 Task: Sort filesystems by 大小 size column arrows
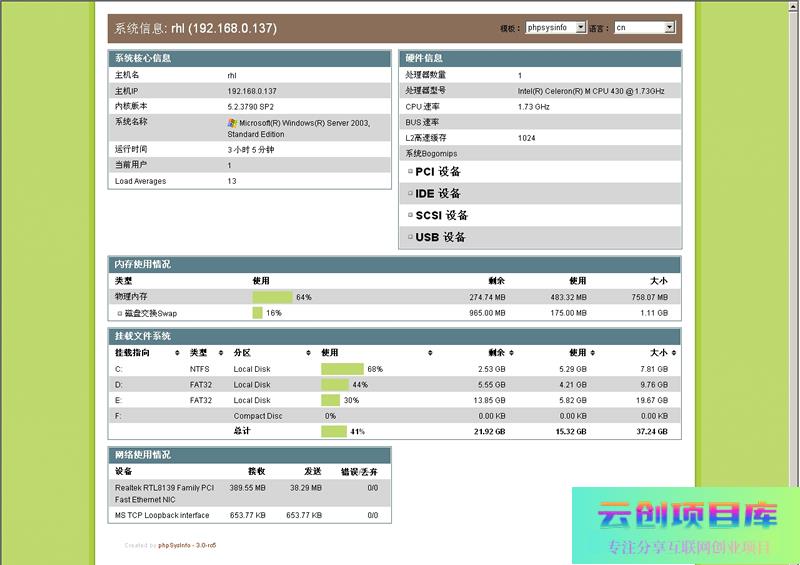674,353
